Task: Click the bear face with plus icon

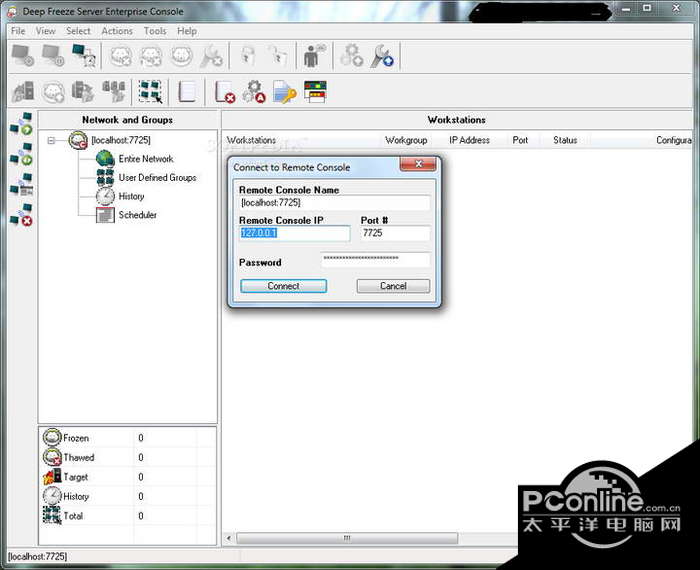Action: pos(53,92)
